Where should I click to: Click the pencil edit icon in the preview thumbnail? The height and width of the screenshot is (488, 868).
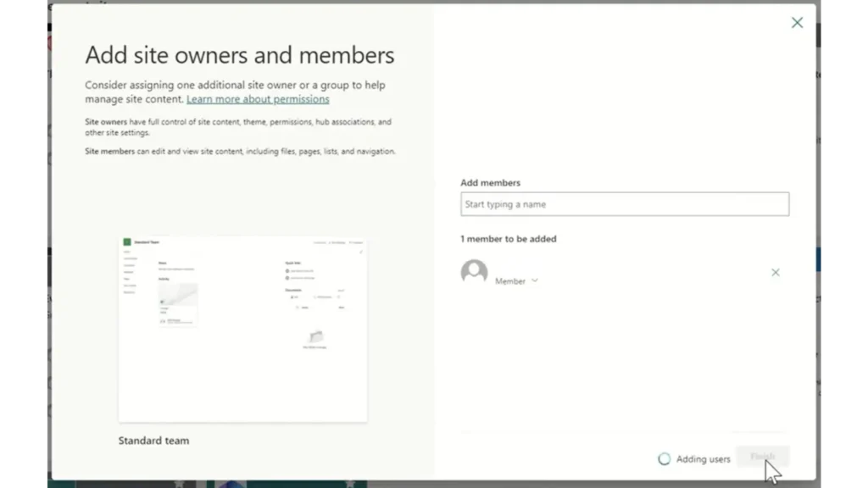361,251
